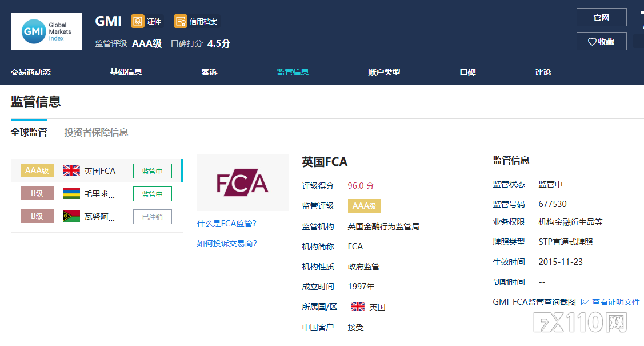Click the 查看证明文件 external link icon

(585, 302)
